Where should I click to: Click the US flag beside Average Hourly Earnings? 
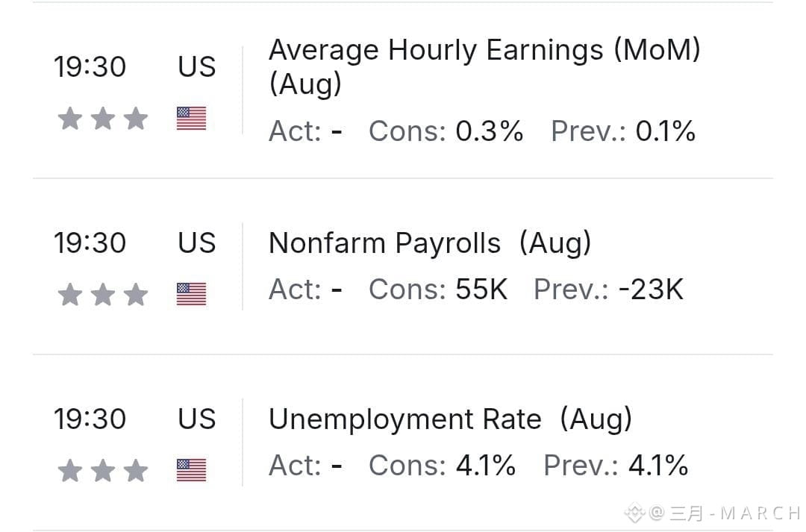click(191, 118)
